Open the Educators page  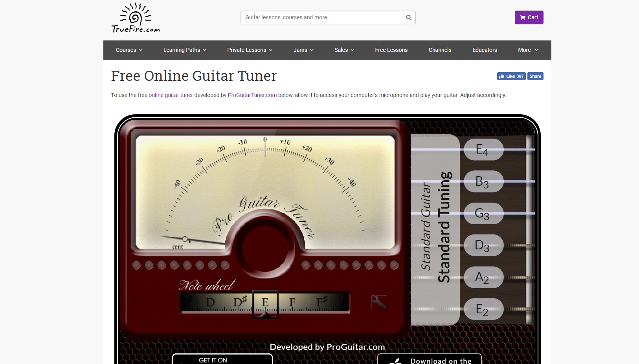pyautogui.click(x=485, y=50)
